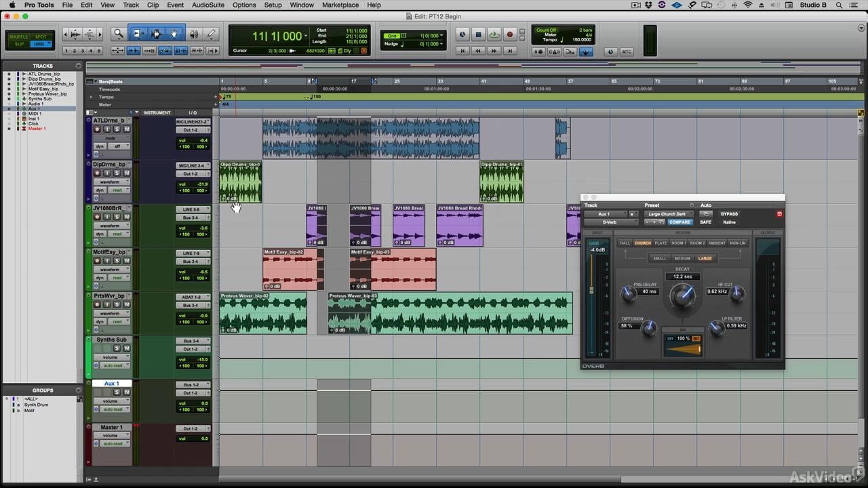Click Return to Zero transport button
The height and width of the screenshot is (488, 868).
click(x=463, y=51)
